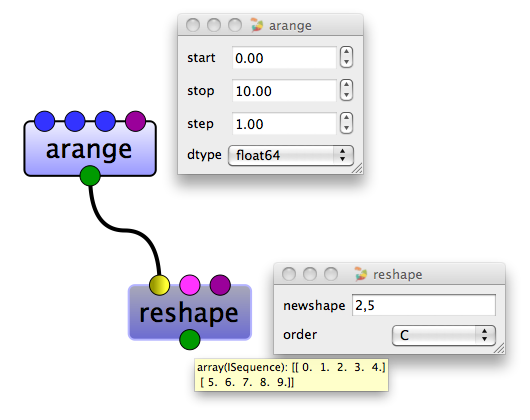
Task: Click the reshape window resize grip
Action: [x=500, y=348]
